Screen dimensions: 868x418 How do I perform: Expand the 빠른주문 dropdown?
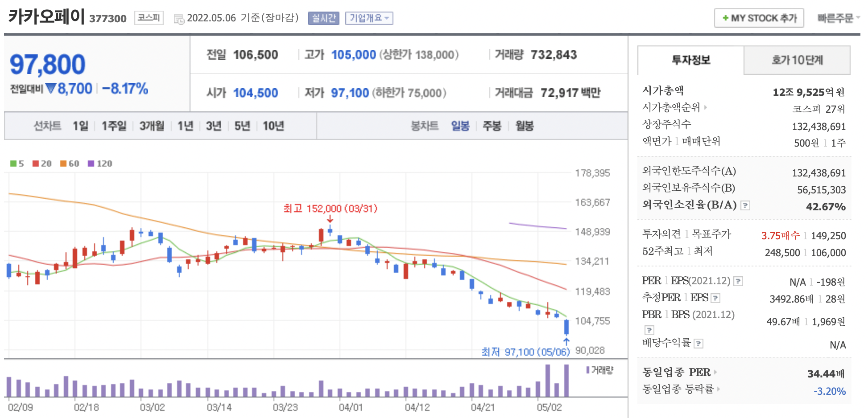coord(839,18)
